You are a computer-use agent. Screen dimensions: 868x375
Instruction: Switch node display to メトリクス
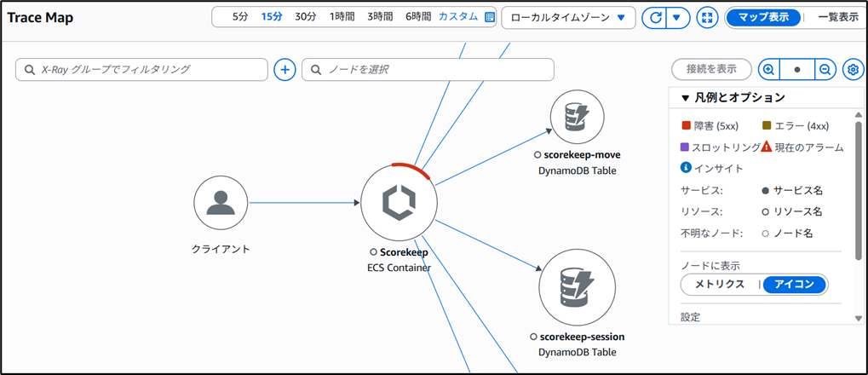pyautogui.click(x=720, y=285)
